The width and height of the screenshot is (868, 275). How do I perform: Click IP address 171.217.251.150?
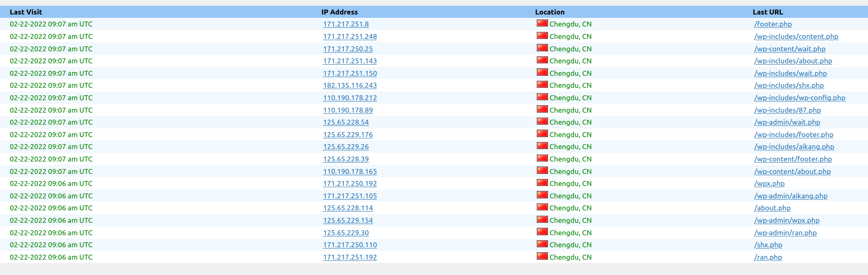[350, 73]
